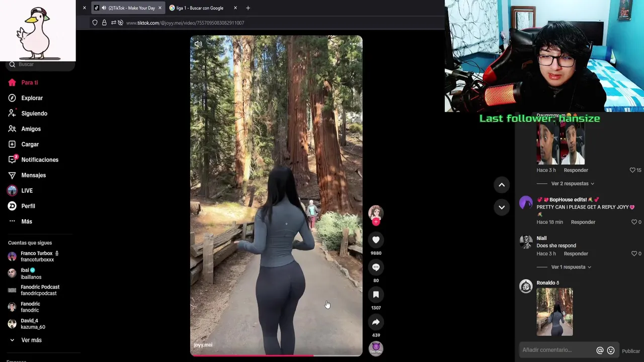Mention a user with @ icon
The image size is (644, 362).
[600, 350]
